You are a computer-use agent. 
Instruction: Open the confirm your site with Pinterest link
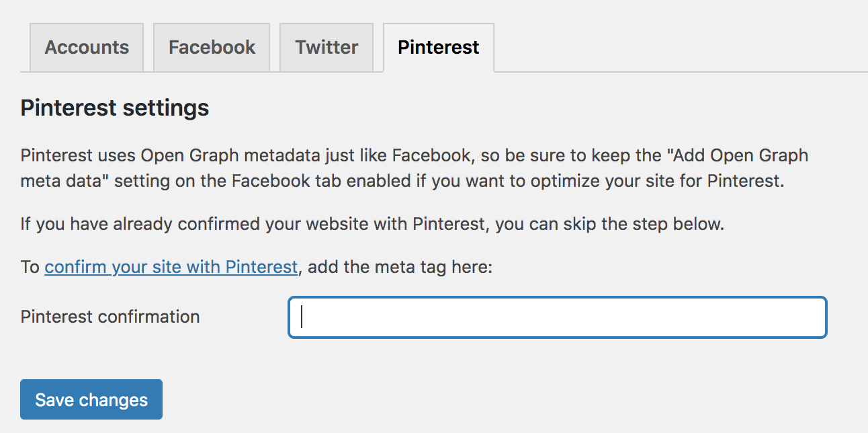tap(171, 267)
